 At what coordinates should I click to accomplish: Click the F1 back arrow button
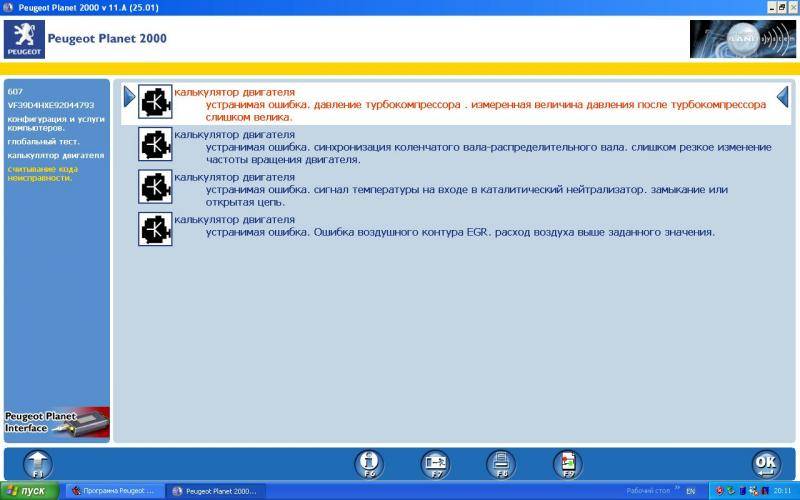[37, 464]
